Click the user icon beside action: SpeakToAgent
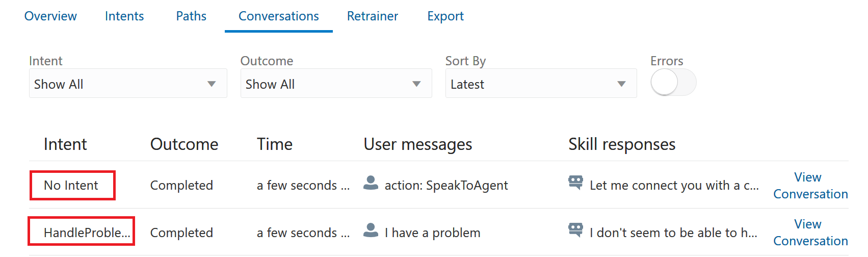Viewport: 868px width, 257px height. click(371, 183)
